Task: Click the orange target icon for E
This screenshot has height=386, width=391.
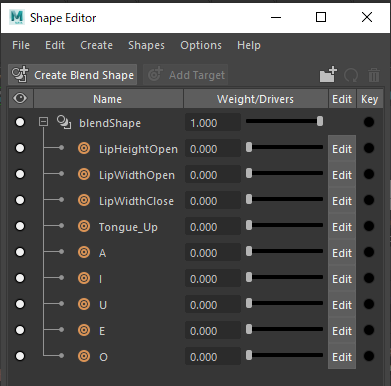Action: pyautogui.click(x=84, y=330)
